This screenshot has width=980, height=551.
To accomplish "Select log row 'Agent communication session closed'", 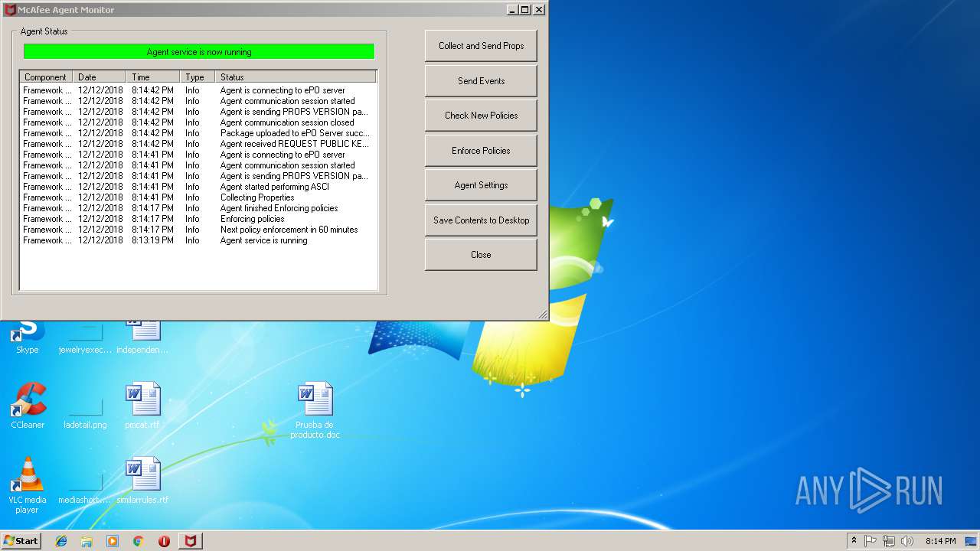I will click(x=198, y=122).
